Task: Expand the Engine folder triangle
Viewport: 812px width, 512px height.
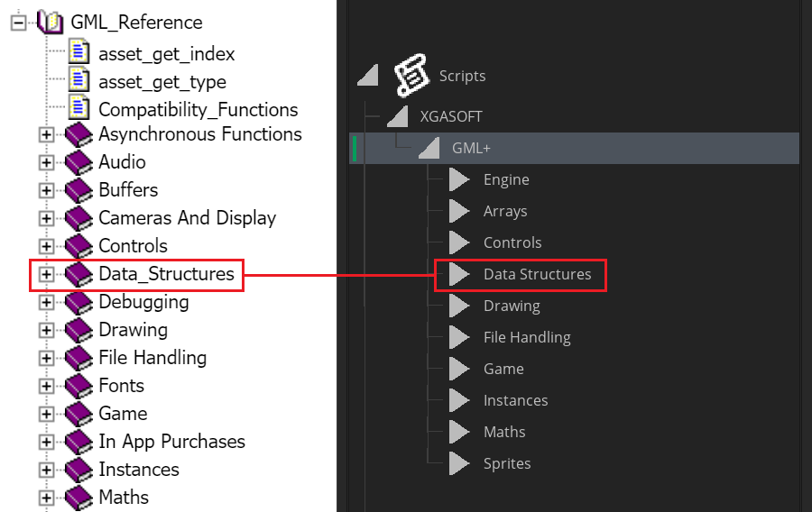Action: (459, 179)
